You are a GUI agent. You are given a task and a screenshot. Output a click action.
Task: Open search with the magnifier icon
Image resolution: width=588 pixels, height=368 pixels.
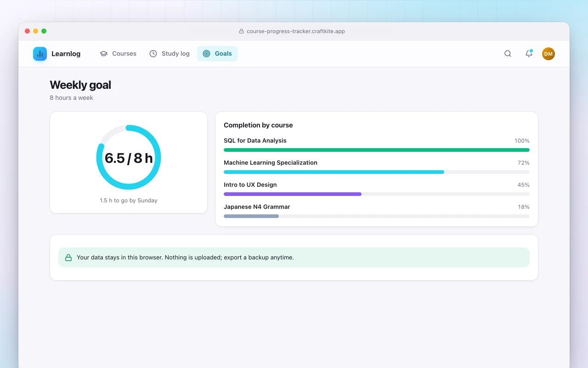pos(508,54)
